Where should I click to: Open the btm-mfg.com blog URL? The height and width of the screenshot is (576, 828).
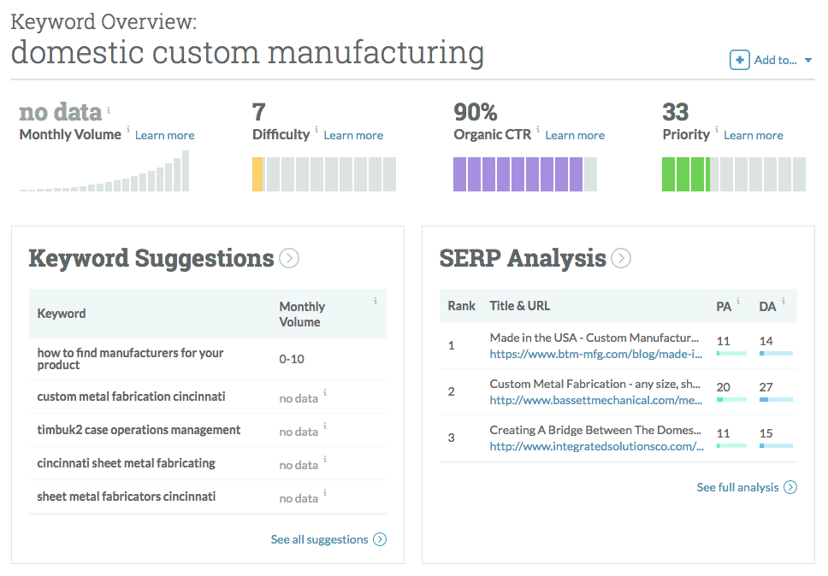click(x=596, y=354)
